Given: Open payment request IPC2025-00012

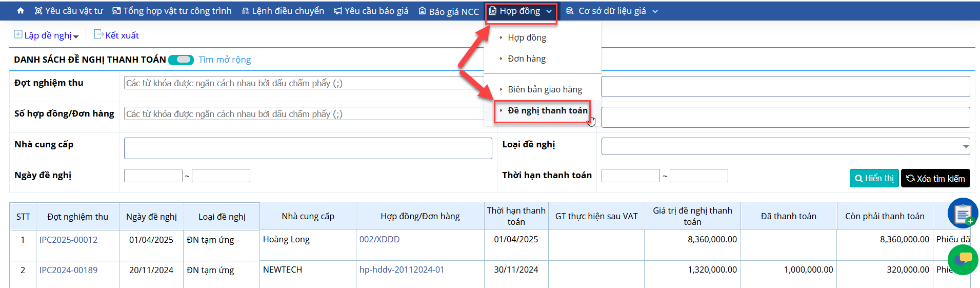Looking at the screenshot, I should tap(68, 240).
